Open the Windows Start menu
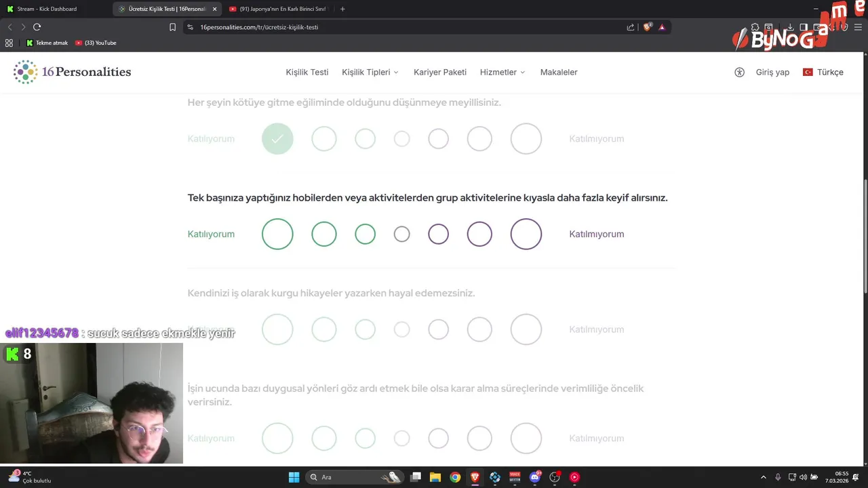868x488 pixels. tap(294, 477)
